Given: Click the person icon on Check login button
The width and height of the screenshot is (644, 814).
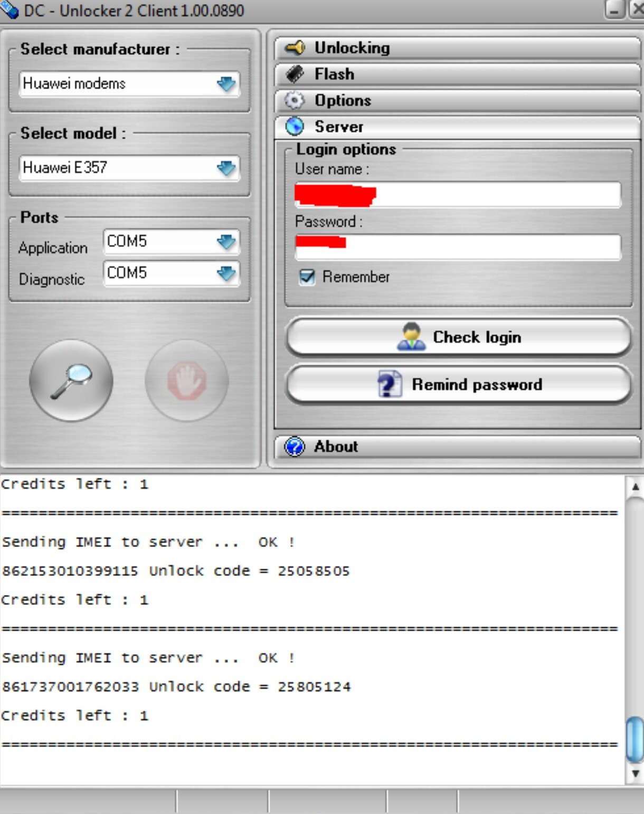Looking at the screenshot, I should (412, 337).
